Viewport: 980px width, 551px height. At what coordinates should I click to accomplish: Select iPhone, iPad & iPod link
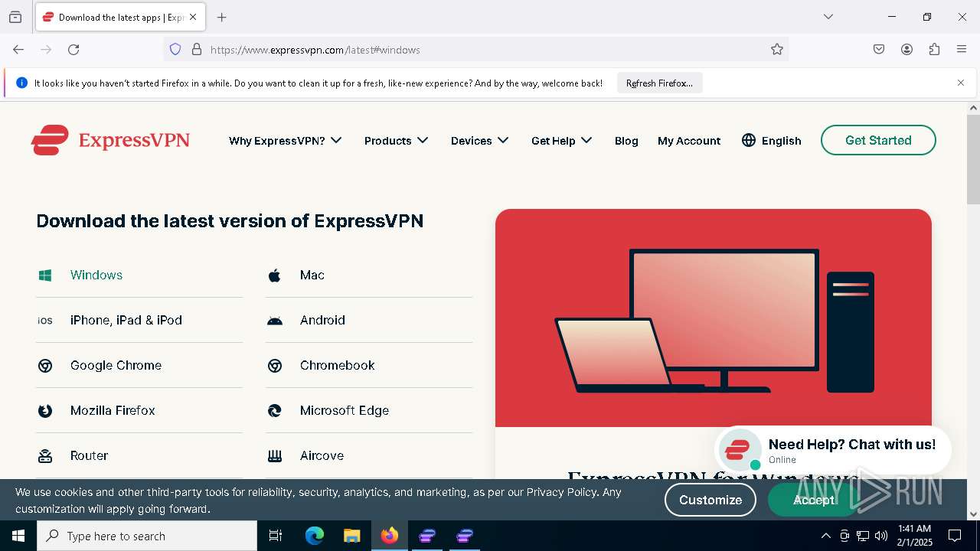click(x=126, y=321)
